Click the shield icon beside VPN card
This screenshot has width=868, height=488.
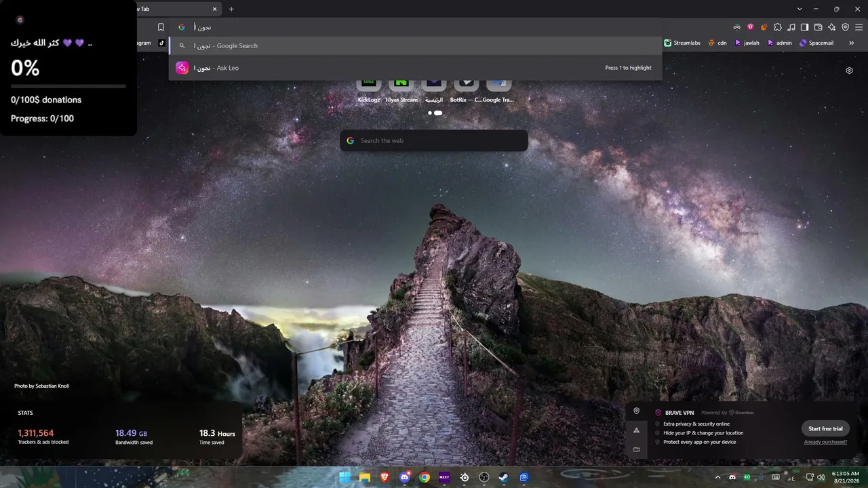pyautogui.click(x=636, y=411)
